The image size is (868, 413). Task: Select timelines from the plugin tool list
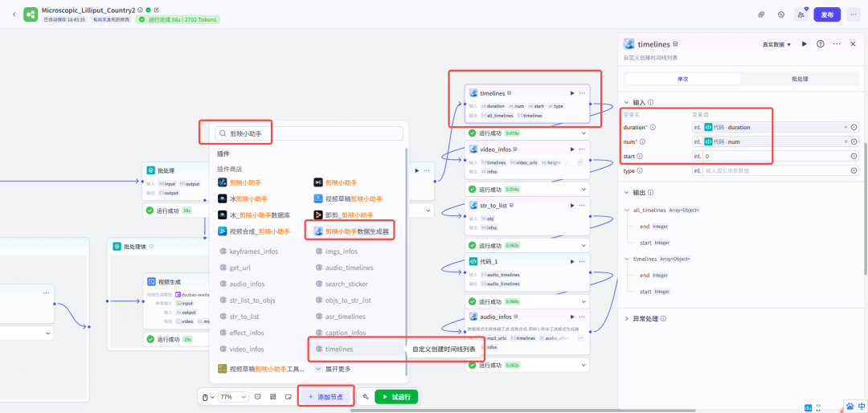tap(338, 350)
